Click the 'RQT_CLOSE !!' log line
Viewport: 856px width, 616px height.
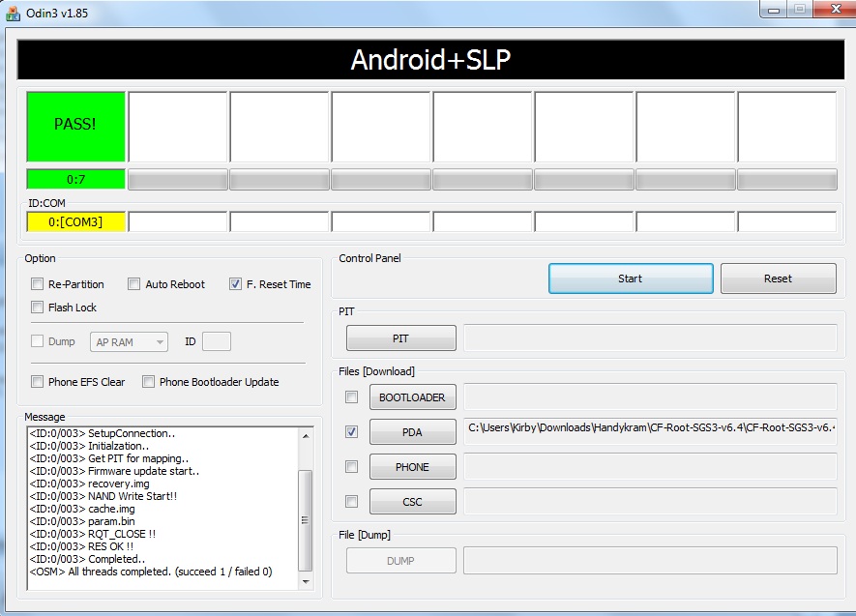tap(93, 534)
